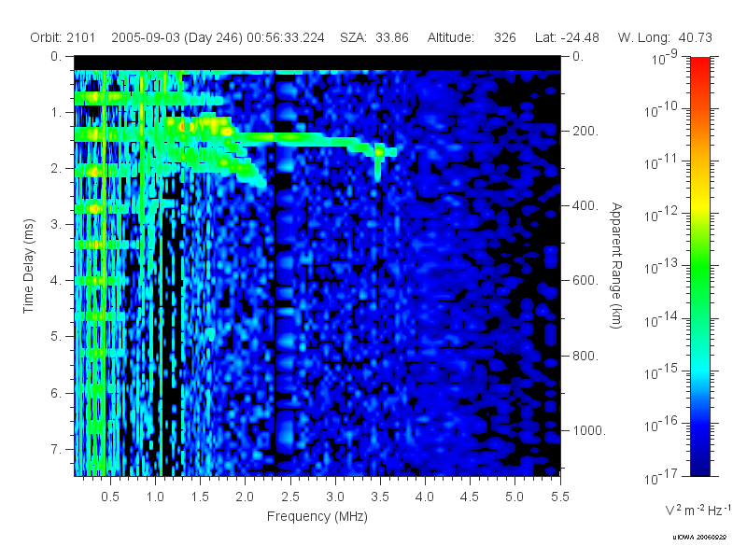Click the '600.' apparent range tick label
The image size is (747, 560).
(x=585, y=281)
